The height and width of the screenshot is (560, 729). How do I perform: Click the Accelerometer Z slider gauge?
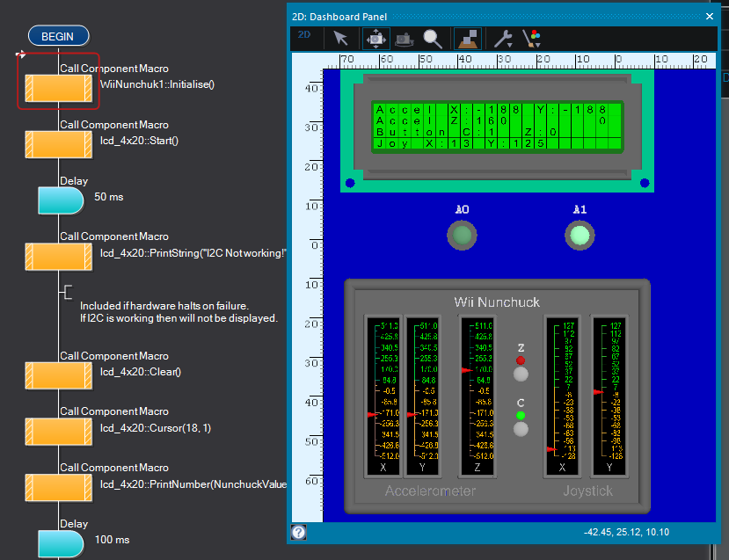point(477,396)
